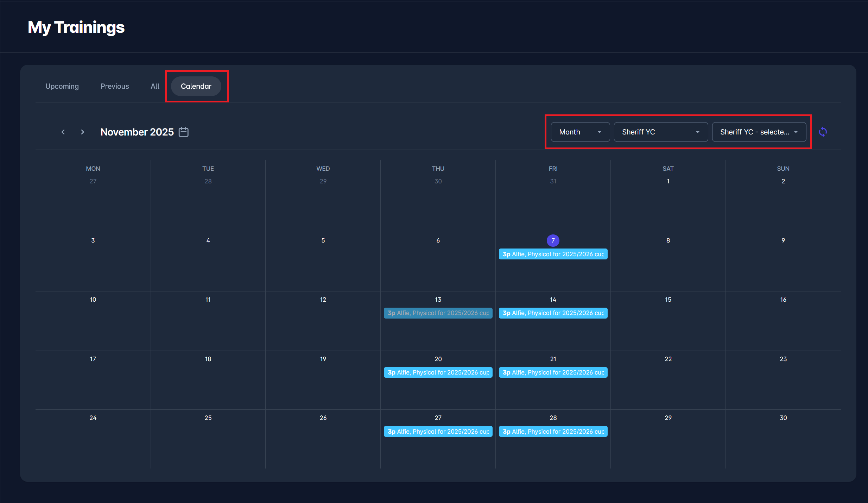Open dimmed training event on November 13
Screen dimensions: 868x503
438,313
